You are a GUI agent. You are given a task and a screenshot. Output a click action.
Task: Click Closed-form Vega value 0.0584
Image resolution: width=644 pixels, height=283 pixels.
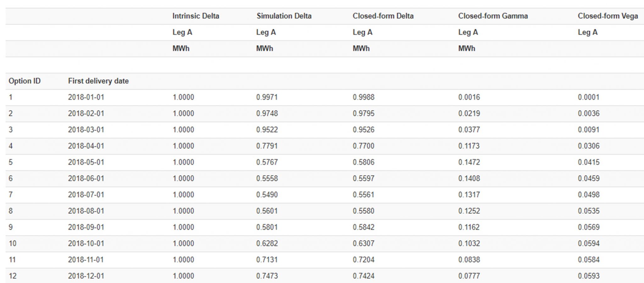(589, 260)
